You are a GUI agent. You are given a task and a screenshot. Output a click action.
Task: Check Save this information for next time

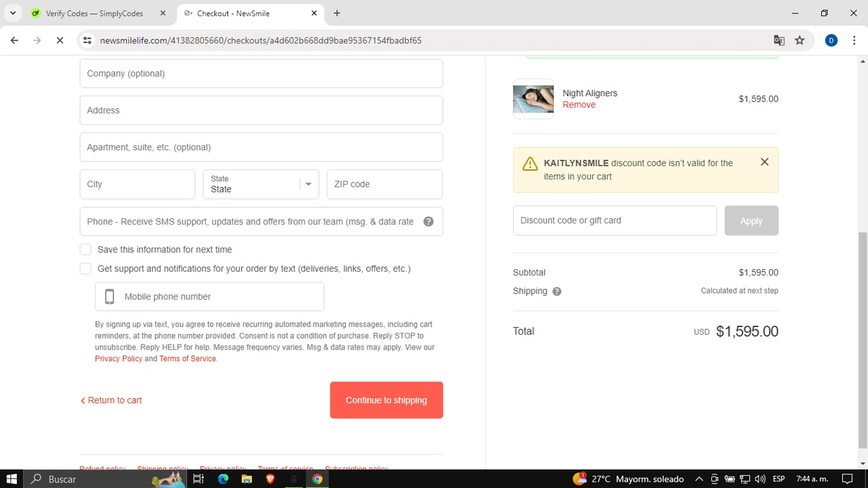(x=86, y=249)
